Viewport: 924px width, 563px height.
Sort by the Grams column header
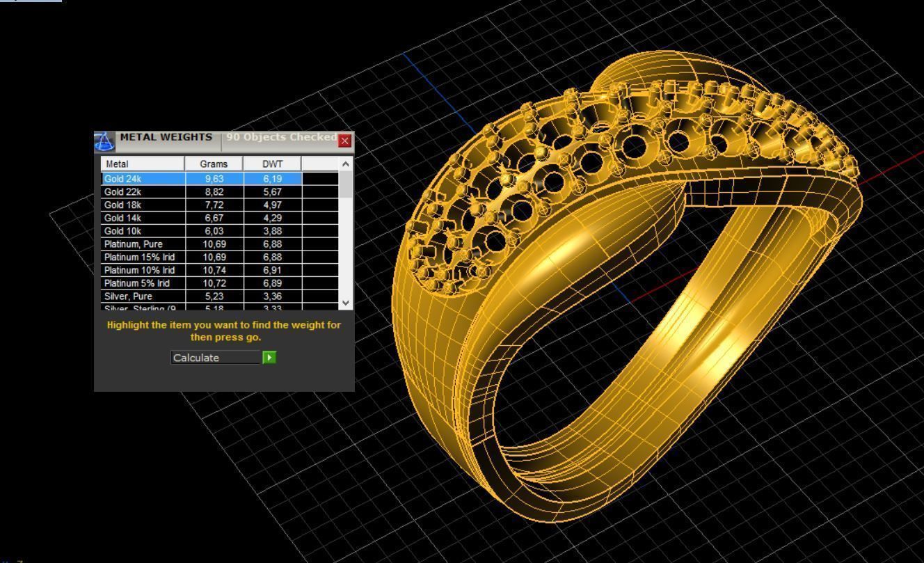[214, 164]
